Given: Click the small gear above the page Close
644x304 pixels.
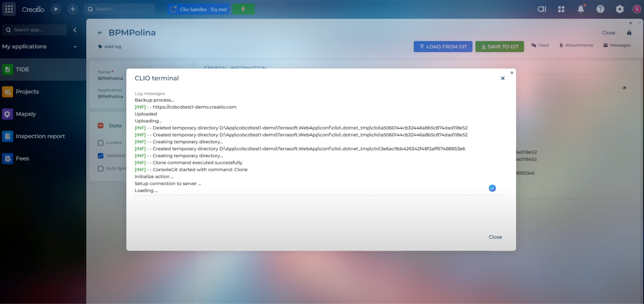Looking at the screenshot, I should [631, 23].
